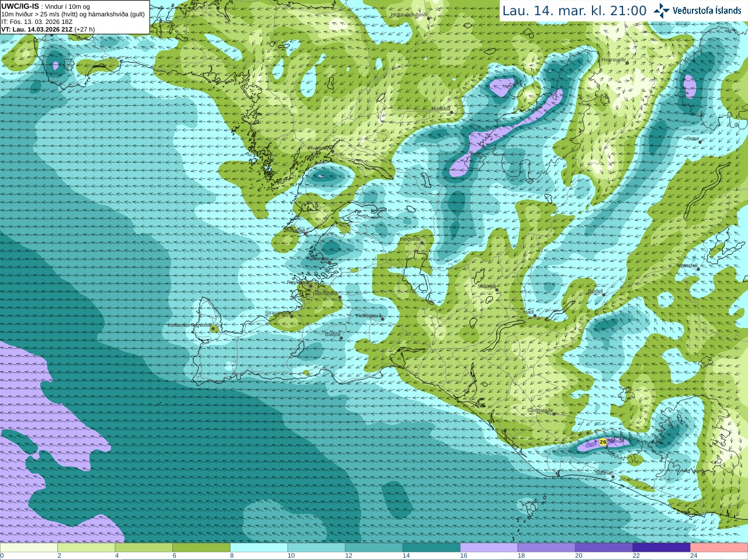748x560 pixels.
Task: Select the 0–2 m/s pale legend swatch
Action: coord(29,548)
